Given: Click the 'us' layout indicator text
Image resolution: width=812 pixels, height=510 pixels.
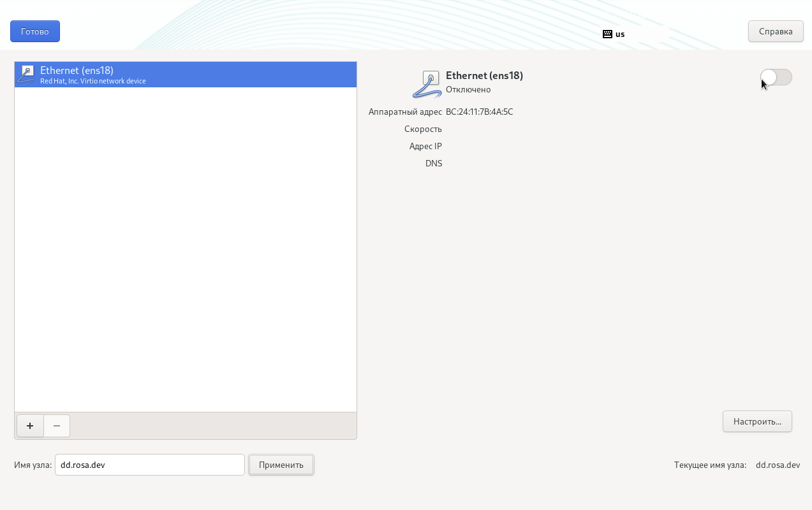Looking at the screenshot, I should [x=620, y=34].
